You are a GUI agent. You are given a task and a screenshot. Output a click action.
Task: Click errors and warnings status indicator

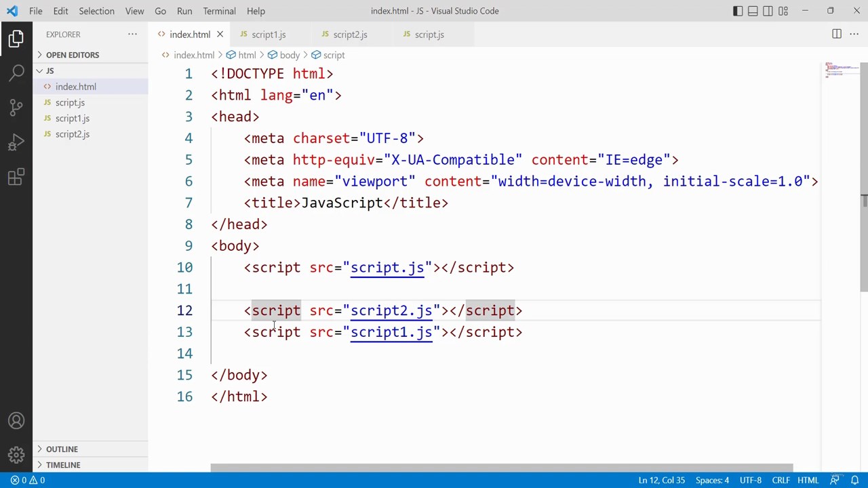[28, 481]
